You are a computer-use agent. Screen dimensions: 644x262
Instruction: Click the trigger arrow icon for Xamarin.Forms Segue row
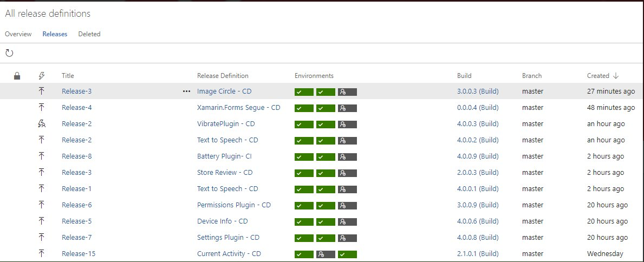point(41,108)
